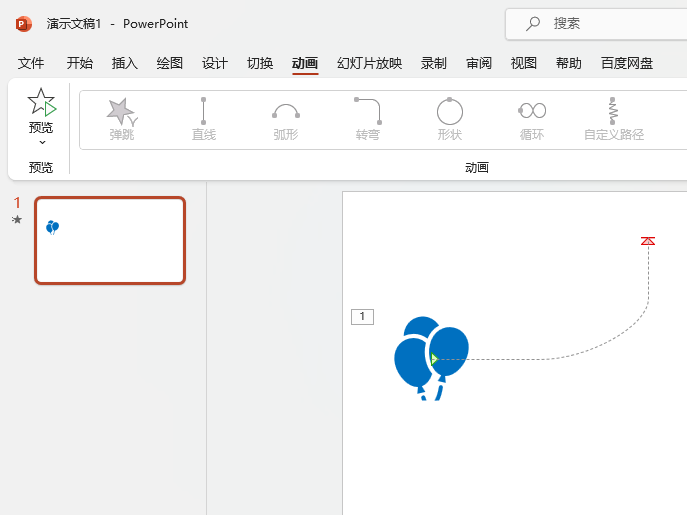687x515 pixels.
Task: Select the Custom Path (自定义路径) animation
Action: coord(614,119)
